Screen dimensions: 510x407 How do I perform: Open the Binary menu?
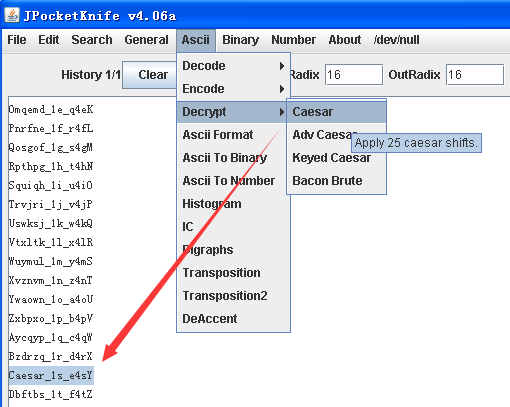240,40
